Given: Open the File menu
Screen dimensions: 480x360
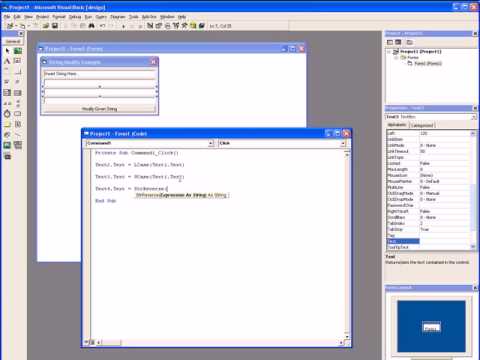Looking at the screenshot, I should click(x=7, y=17).
